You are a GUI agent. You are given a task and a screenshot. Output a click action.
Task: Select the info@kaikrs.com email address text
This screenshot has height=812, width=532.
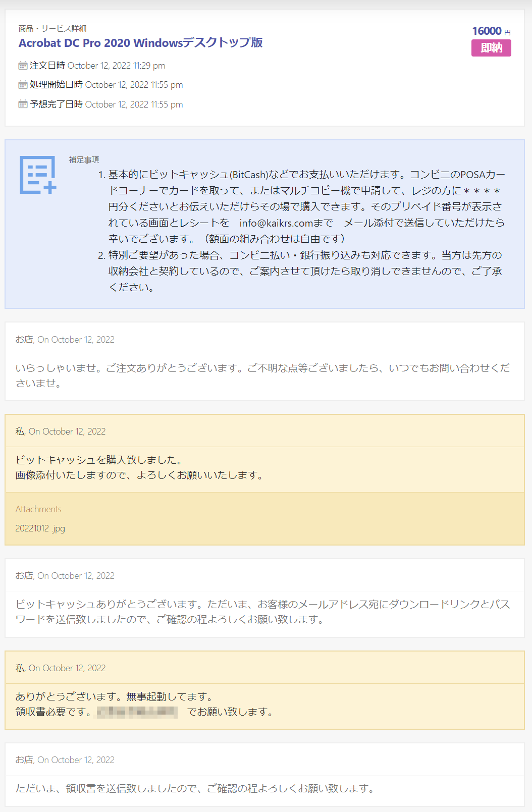click(276, 223)
